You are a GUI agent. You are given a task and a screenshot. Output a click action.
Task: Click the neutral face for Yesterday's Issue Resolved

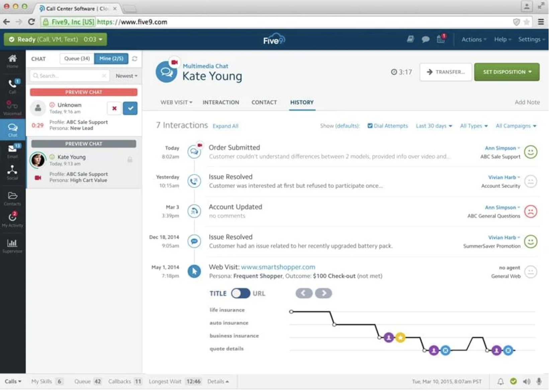531,182
